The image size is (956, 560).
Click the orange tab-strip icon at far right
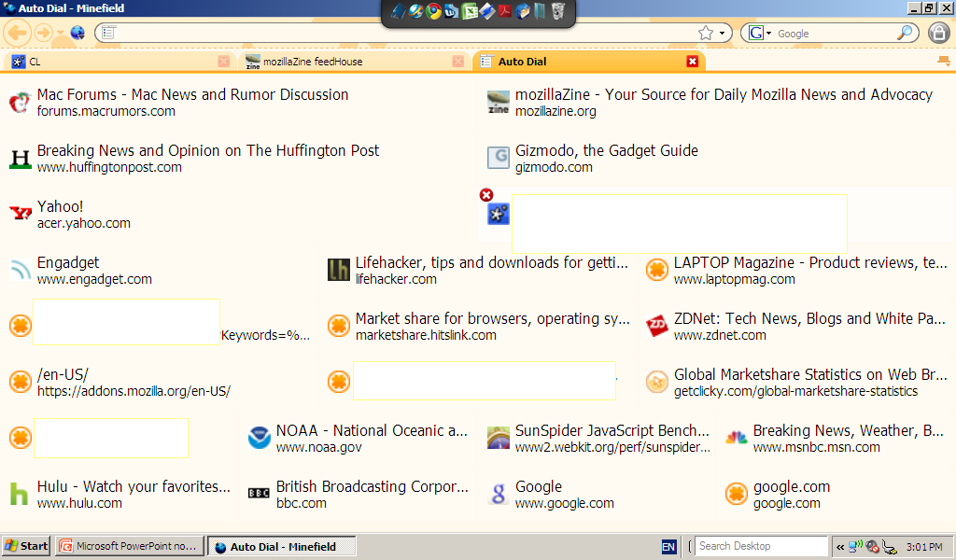point(943,61)
